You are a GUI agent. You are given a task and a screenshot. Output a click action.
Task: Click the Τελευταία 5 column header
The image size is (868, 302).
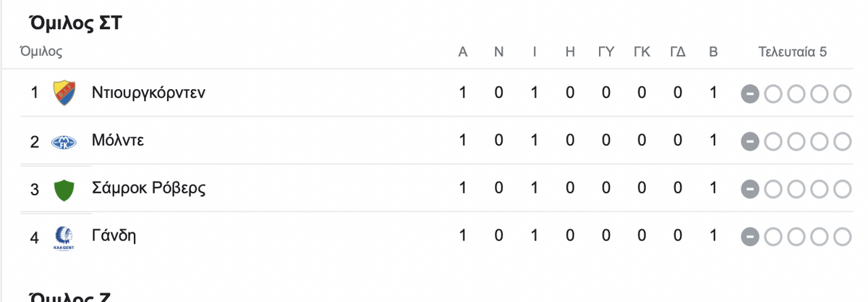click(x=792, y=52)
